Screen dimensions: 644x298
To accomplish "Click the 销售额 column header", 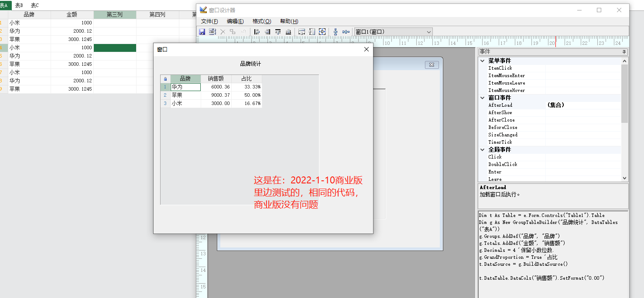I will click(x=216, y=79).
